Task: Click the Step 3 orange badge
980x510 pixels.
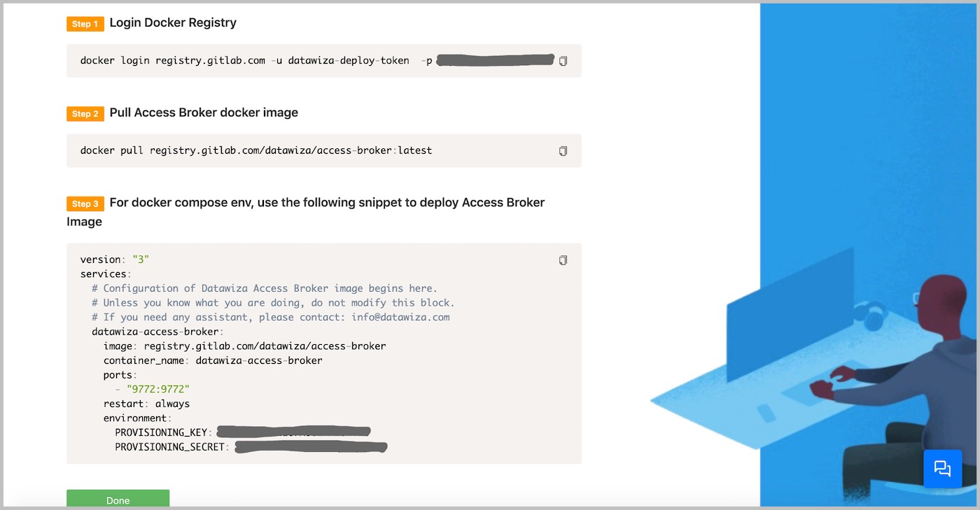Action: click(x=85, y=204)
